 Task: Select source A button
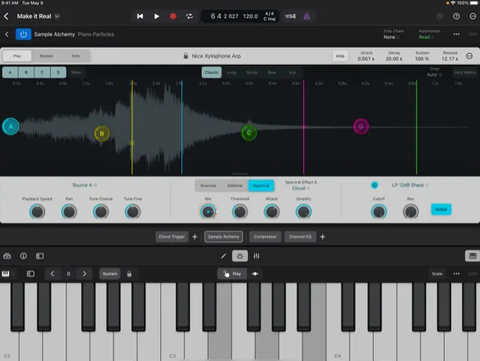[10, 72]
